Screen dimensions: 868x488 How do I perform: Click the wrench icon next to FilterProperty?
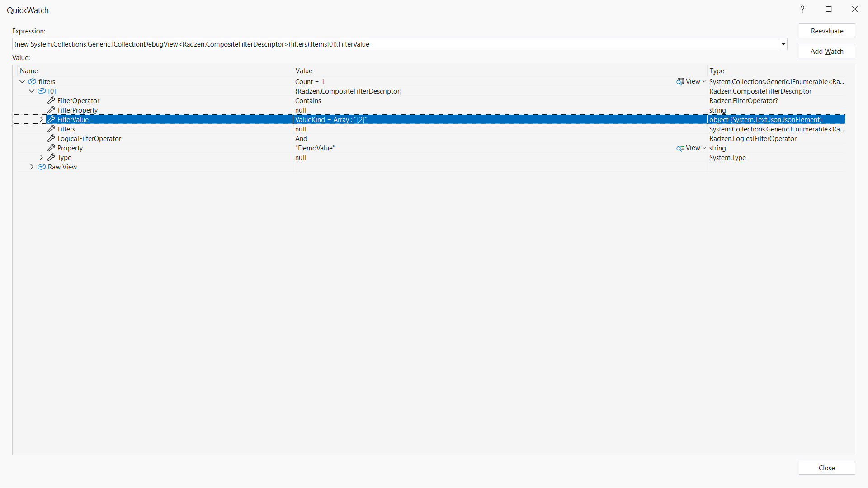click(51, 110)
